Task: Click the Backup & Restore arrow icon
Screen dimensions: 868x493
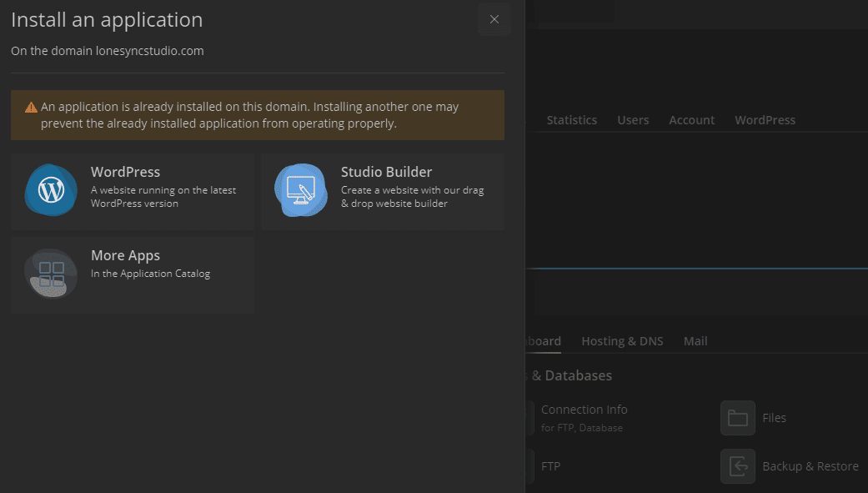Action: [737, 466]
